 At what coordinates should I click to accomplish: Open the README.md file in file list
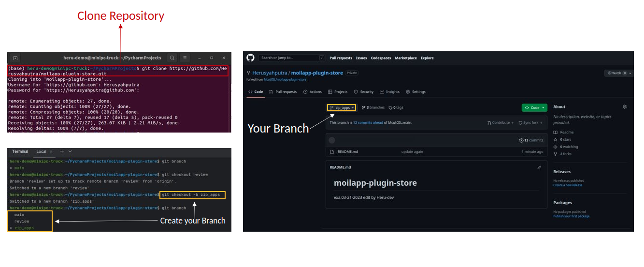[348, 152]
